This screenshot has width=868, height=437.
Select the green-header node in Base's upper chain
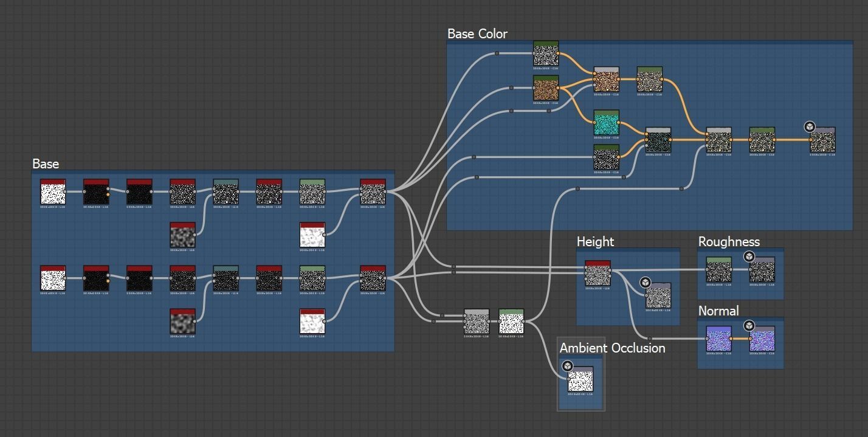pyautogui.click(x=312, y=191)
